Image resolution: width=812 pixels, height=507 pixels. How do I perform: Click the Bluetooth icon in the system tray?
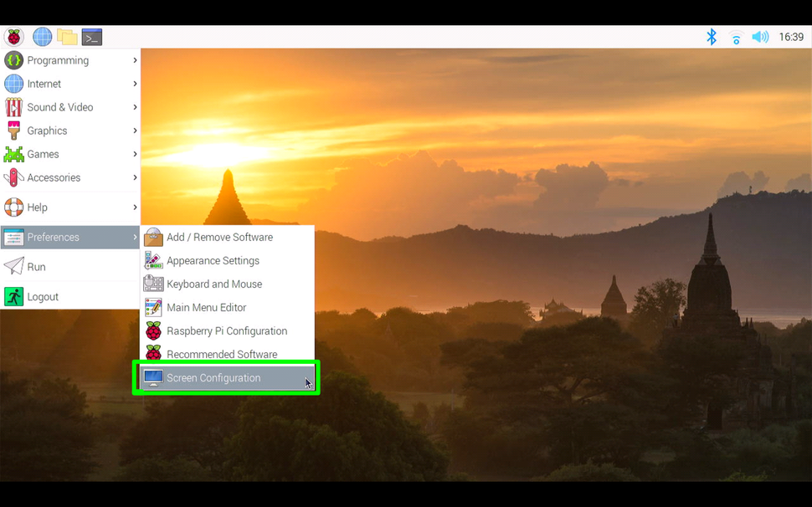[x=712, y=36]
